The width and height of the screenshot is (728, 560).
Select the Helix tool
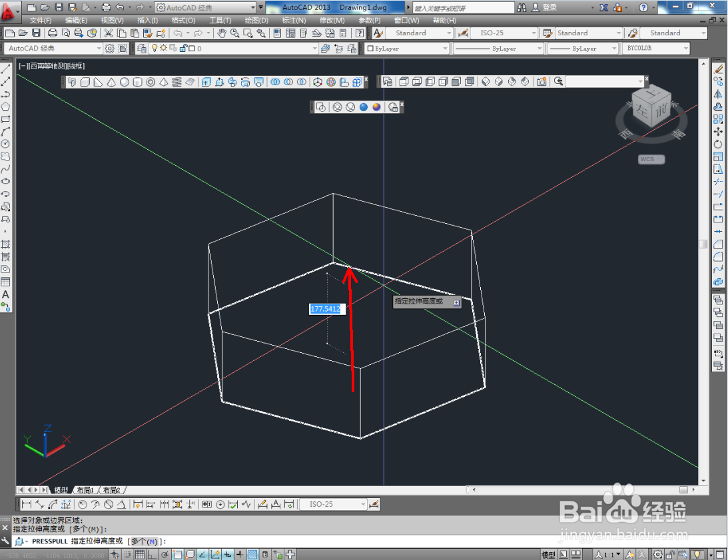coord(177,82)
